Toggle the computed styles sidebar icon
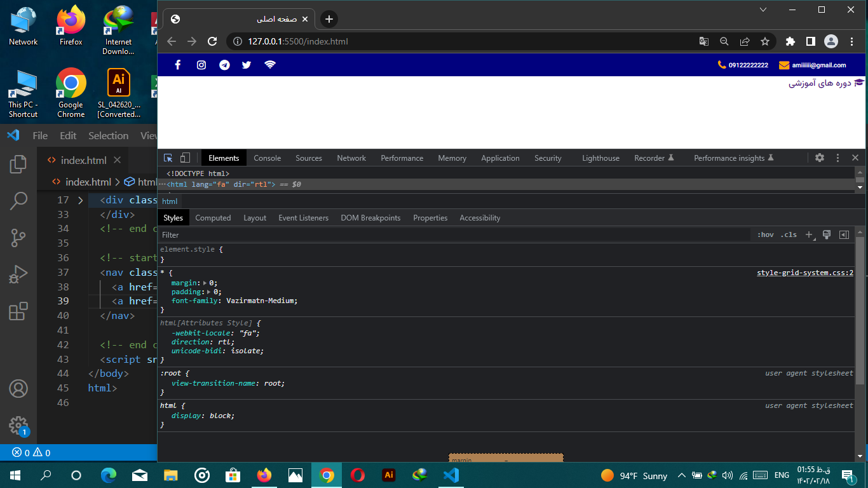 [x=844, y=234]
